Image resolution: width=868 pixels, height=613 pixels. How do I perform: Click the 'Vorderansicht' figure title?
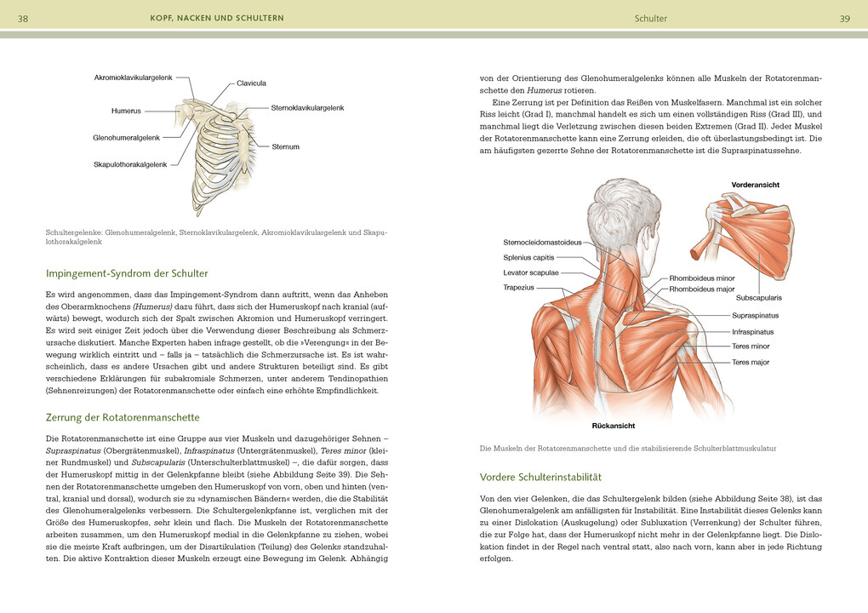pos(755,185)
